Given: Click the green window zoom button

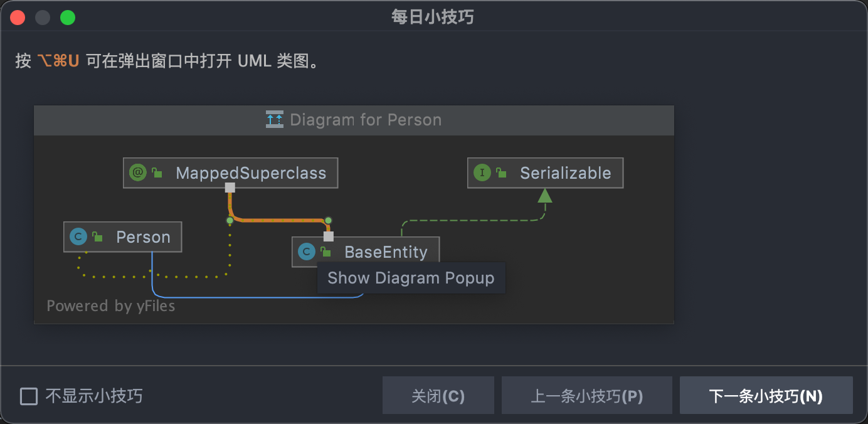Looking at the screenshot, I should (67, 18).
